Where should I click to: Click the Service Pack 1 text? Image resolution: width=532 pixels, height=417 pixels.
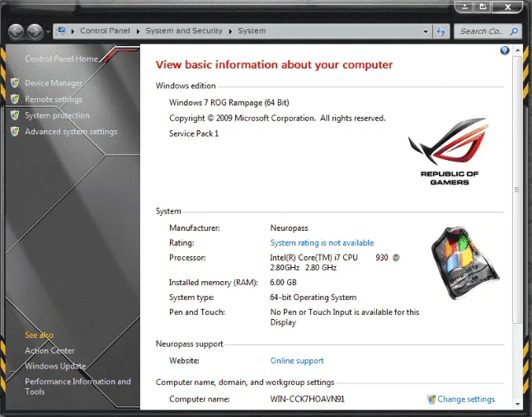click(194, 134)
